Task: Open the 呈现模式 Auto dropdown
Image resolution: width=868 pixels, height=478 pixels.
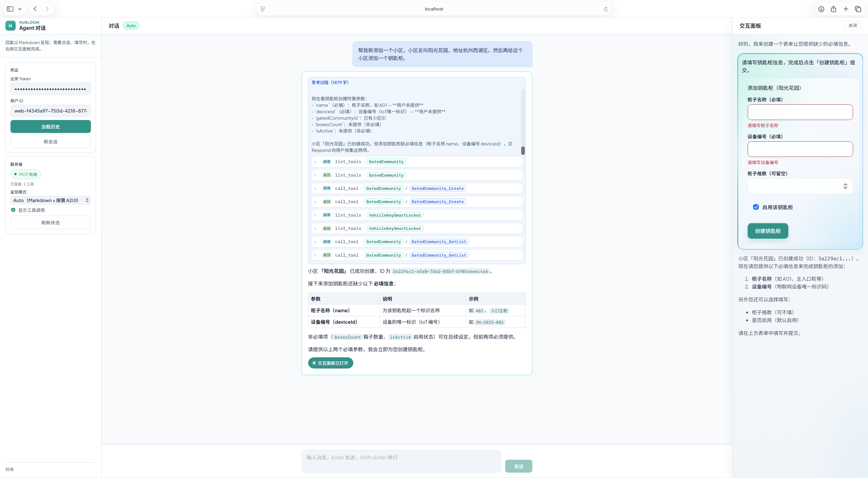Action: click(x=51, y=200)
